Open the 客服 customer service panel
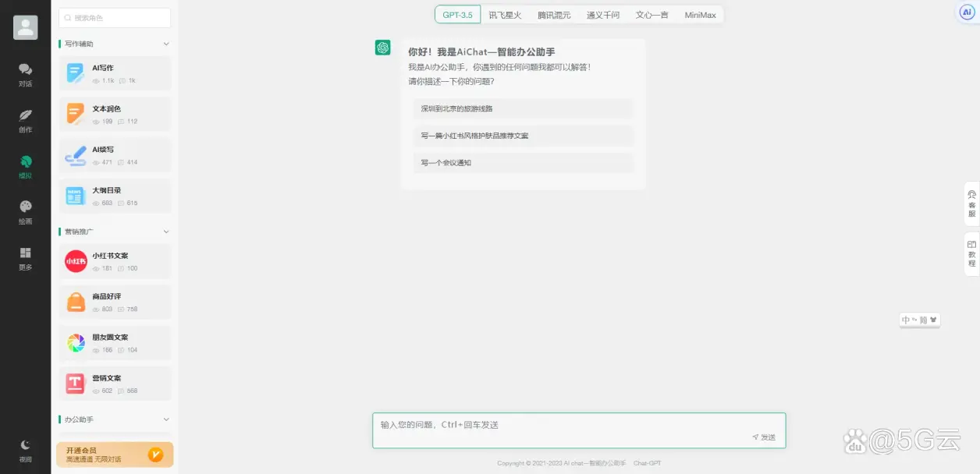 click(x=972, y=204)
